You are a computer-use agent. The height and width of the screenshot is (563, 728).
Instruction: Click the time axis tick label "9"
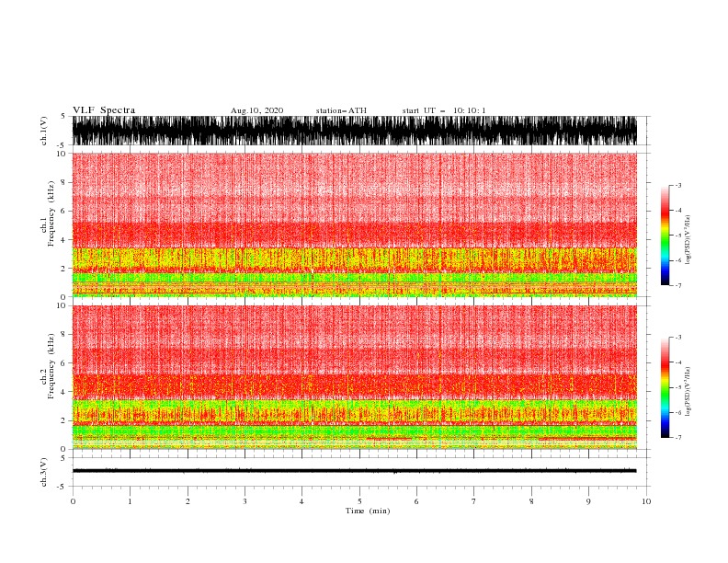588,501
